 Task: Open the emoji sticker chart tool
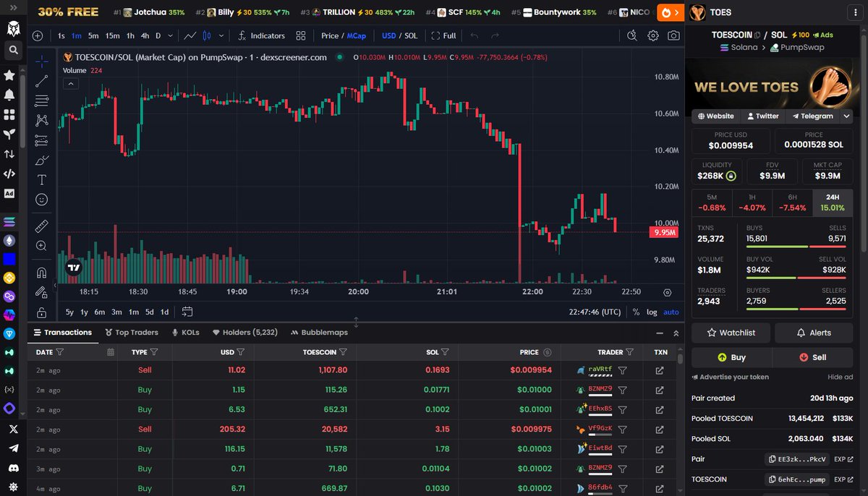41,199
